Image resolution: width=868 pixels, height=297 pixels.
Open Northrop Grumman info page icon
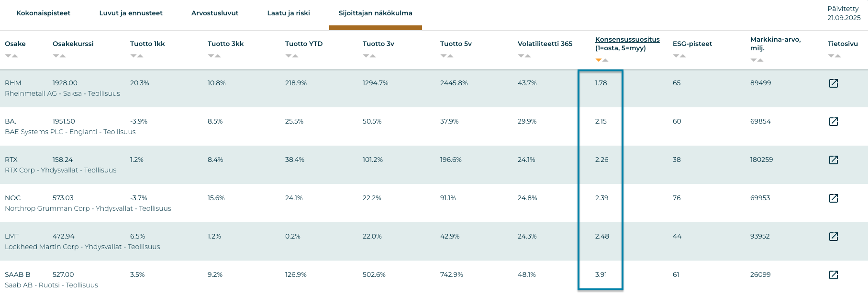point(833,198)
